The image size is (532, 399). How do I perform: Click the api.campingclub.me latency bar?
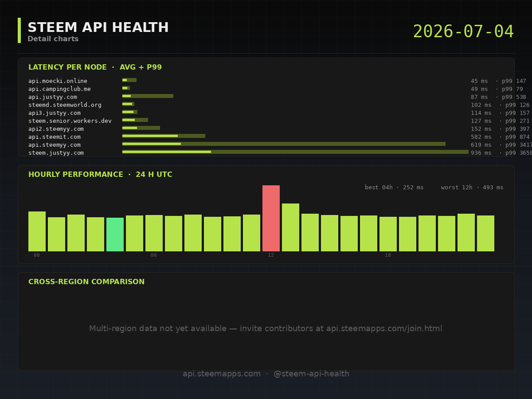[126, 88]
